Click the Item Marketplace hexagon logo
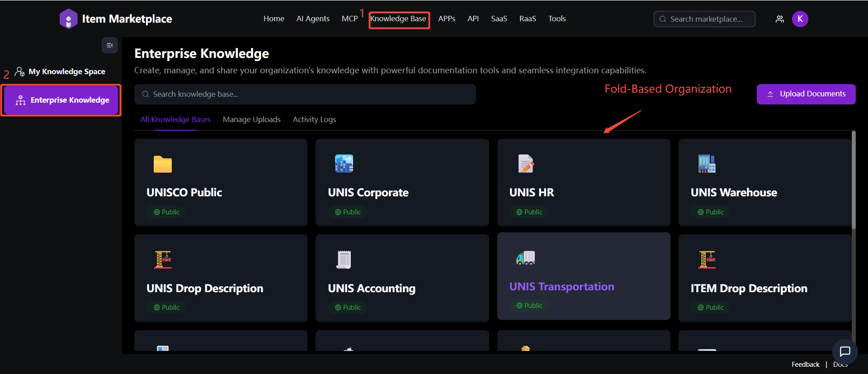The width and height of the screenshot is (868, 374). (68, 19)
